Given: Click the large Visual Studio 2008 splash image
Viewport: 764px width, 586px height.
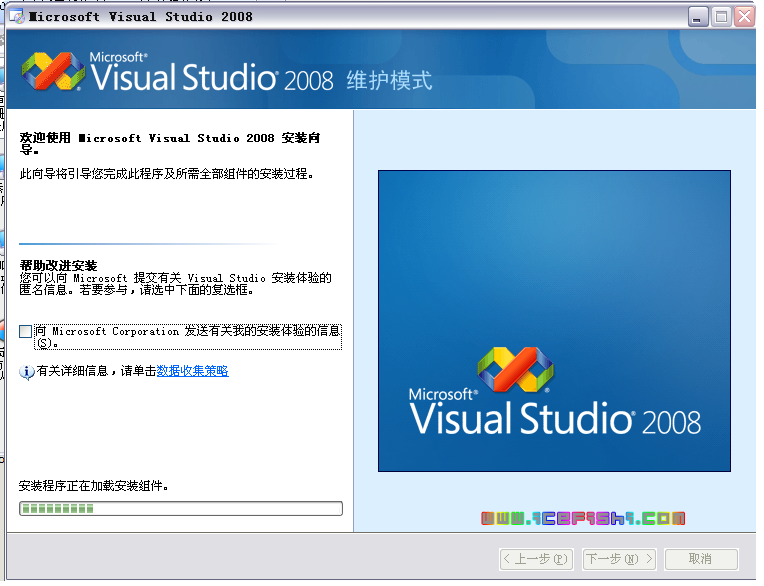Looking at the screenshot, I should [x=554, y=321].
